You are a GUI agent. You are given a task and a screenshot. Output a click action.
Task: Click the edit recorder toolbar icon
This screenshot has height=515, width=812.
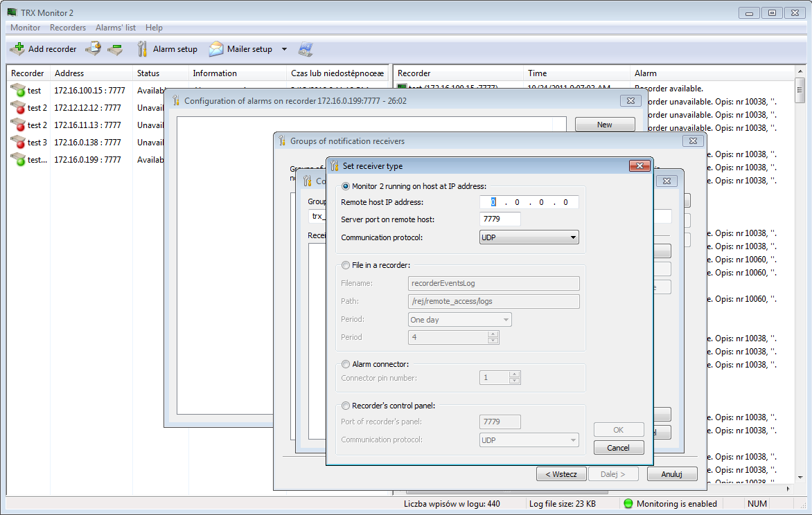coord(94,48)
